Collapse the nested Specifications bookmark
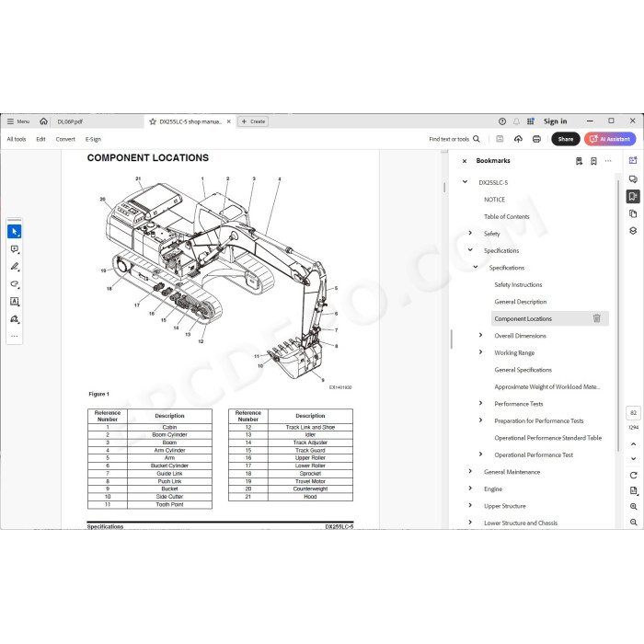Screen dimensions: 644x644 pyautogui.click(x=476, y=268)
